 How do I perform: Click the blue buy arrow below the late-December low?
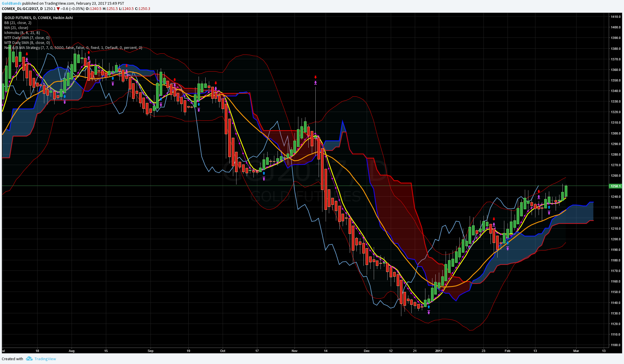point(429,307)
